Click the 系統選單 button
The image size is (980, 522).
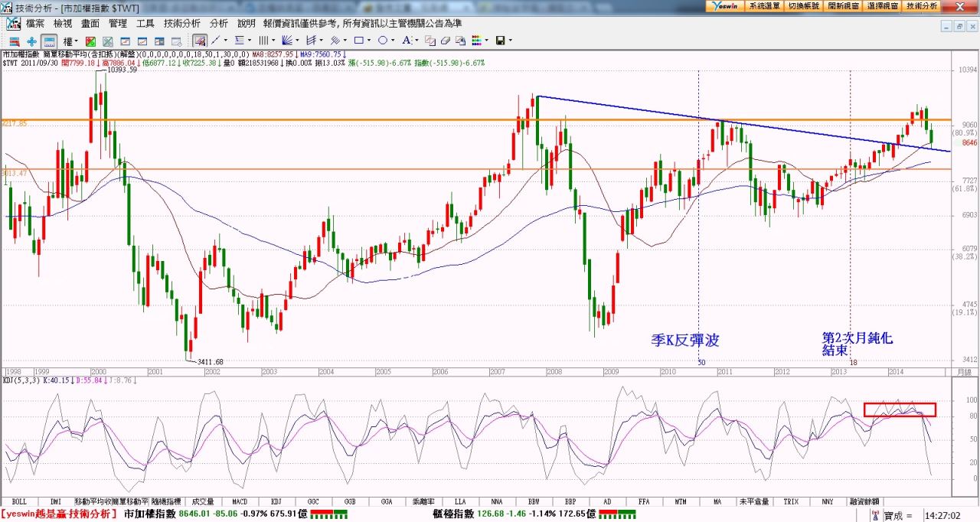[x=763, y=5]
